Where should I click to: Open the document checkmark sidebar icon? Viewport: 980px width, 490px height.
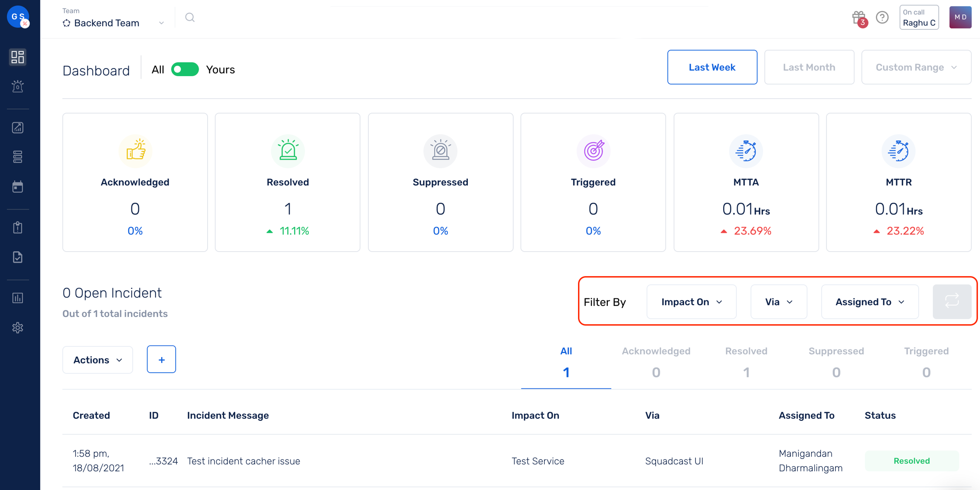pos(17,257)
